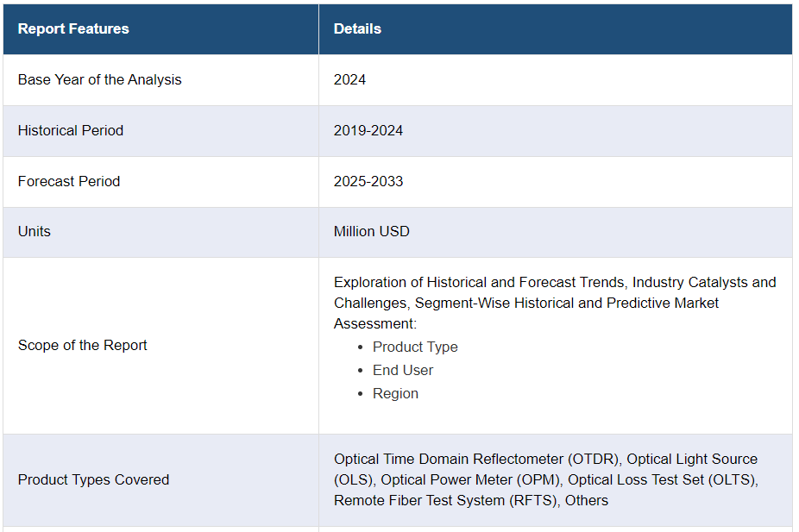Viewport: 799px width, 532px height.
Task: Click the Optical Loss Test Set (OLTS) text
Action: 662,479
